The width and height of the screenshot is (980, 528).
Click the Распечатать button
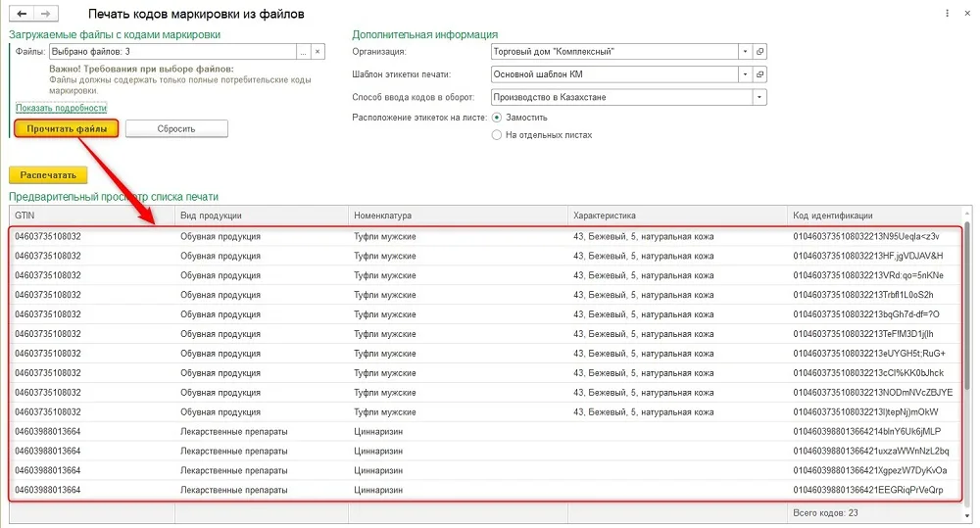click(48, 175)
